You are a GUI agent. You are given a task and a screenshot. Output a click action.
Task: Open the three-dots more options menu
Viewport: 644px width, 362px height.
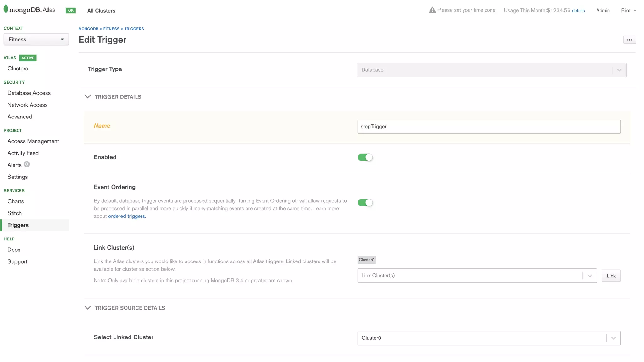(x=629, y=40)
